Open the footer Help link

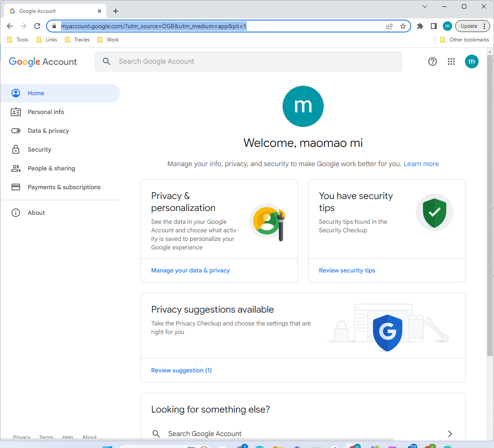click(x=68, y=437)
